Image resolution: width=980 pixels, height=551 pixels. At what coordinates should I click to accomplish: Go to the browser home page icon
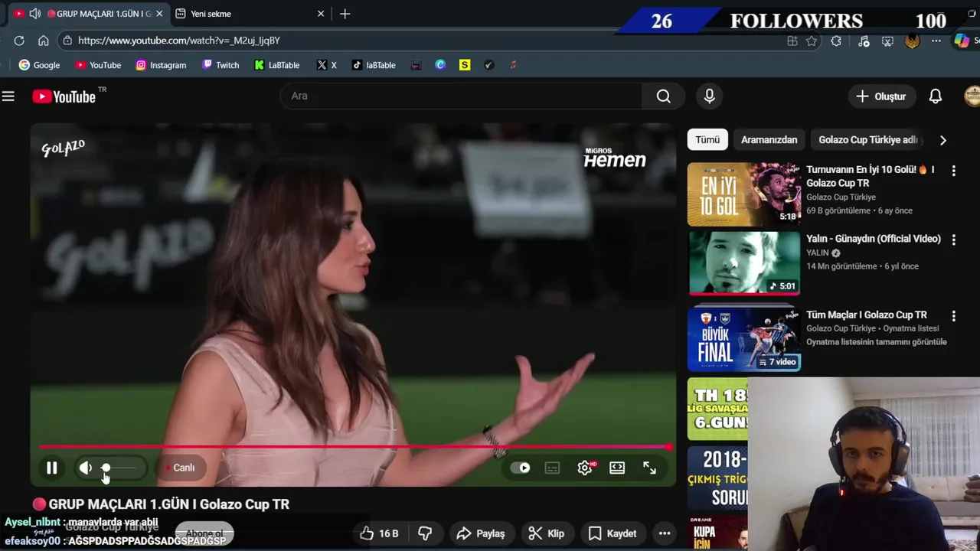point(44,41)
